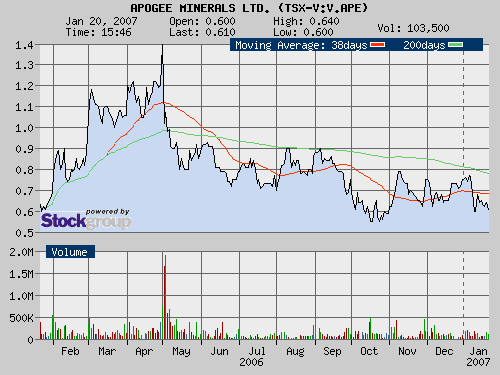Click the "1.4" price axis label
Image resolution: width=500 pixels, height=375 pixels.
point(24,45)
